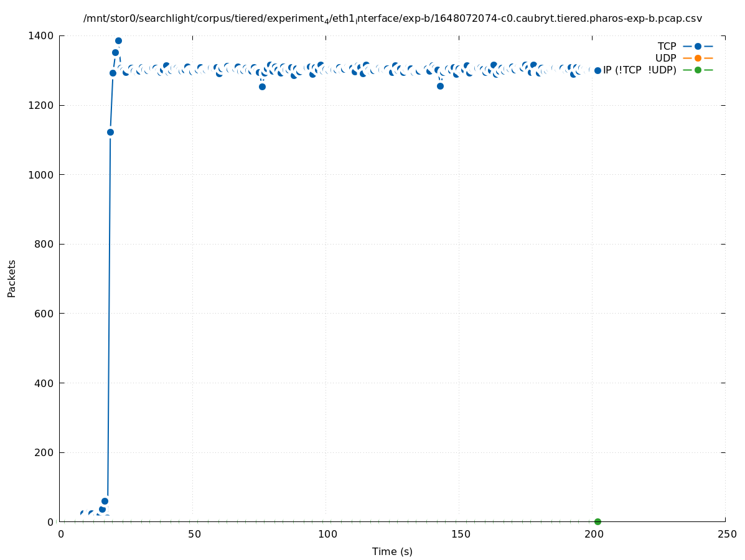745x560 pixels.
Task: Click the Time (s) axis label
Action: pos(392,551)
